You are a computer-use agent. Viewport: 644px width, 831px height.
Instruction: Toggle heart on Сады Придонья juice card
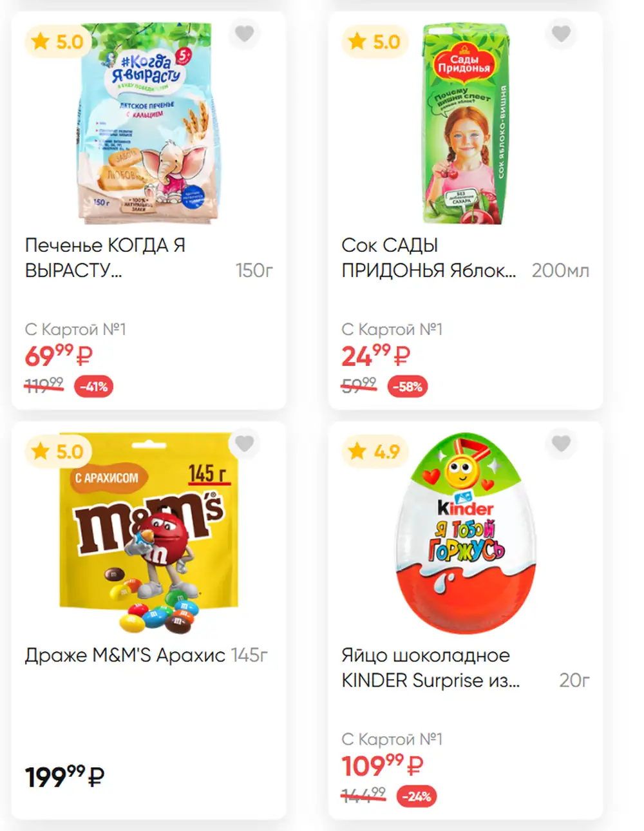click(x=561, y=33)
